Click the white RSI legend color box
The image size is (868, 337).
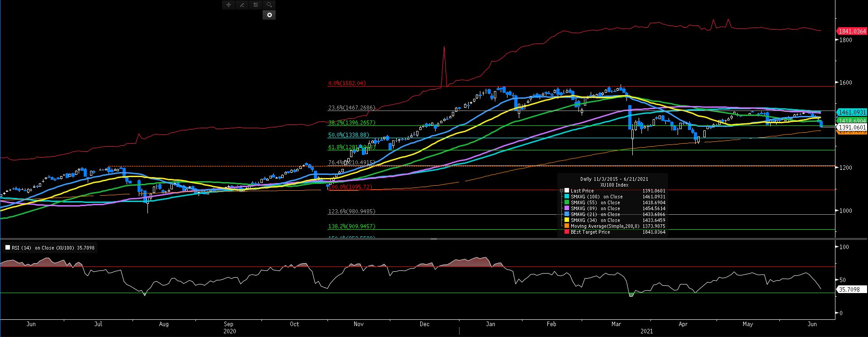(x=8, y=248)
